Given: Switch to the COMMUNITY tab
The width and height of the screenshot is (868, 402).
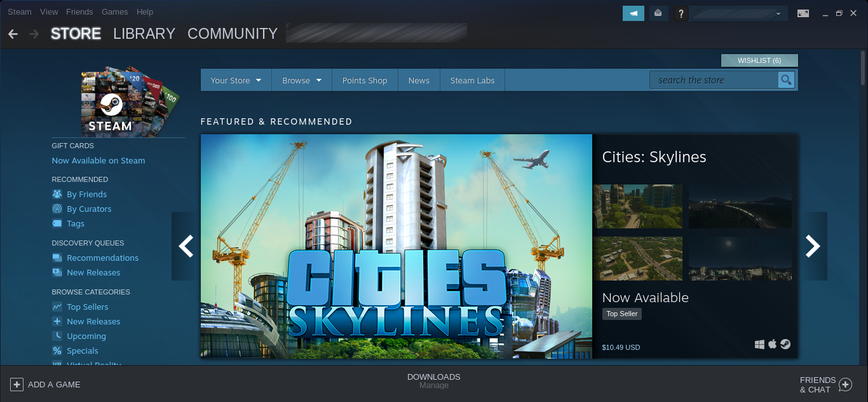Looking at the screenshot, I should pos(233,34).
